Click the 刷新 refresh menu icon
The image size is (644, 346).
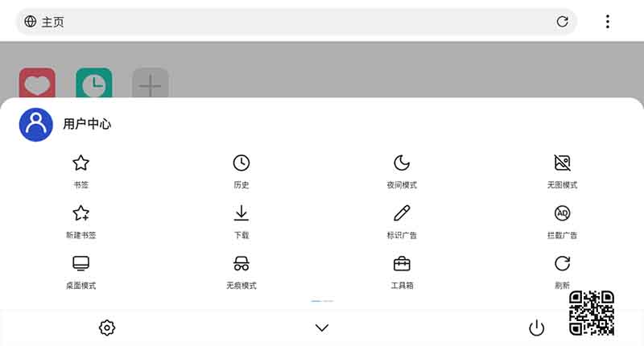coord(562,263)
